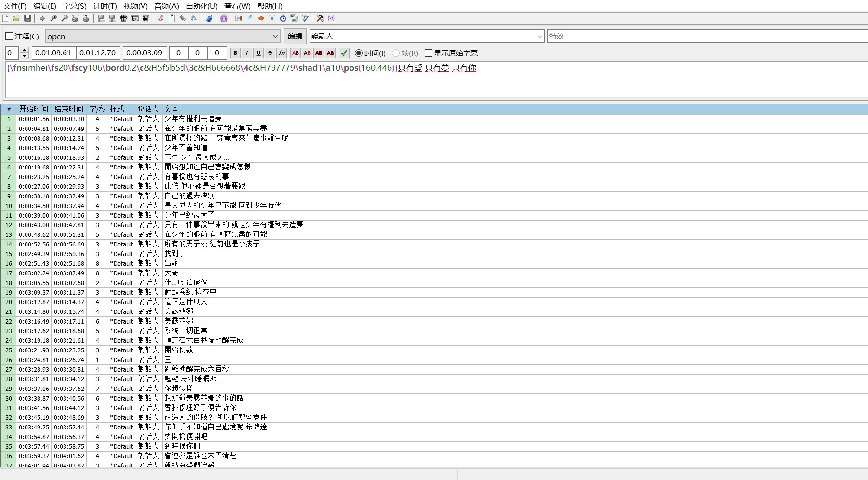Viewport: 868px width, 480px height.
Task: Toggle bold with B button
Action: click(235, 53)
